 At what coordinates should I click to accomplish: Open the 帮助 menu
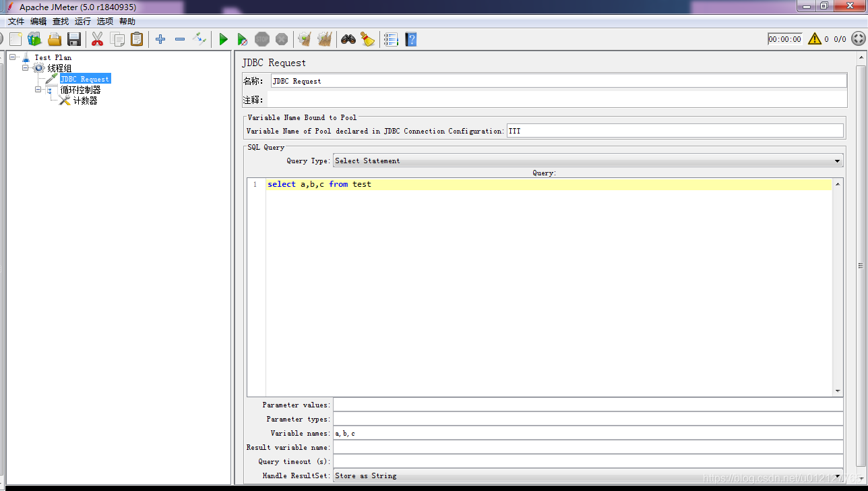[127, 22]
